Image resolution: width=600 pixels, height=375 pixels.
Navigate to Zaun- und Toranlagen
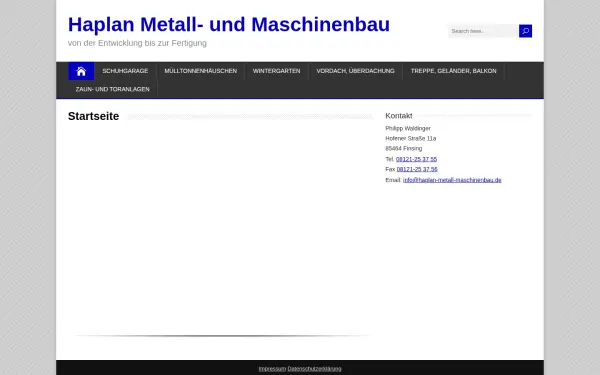(112, 89)
